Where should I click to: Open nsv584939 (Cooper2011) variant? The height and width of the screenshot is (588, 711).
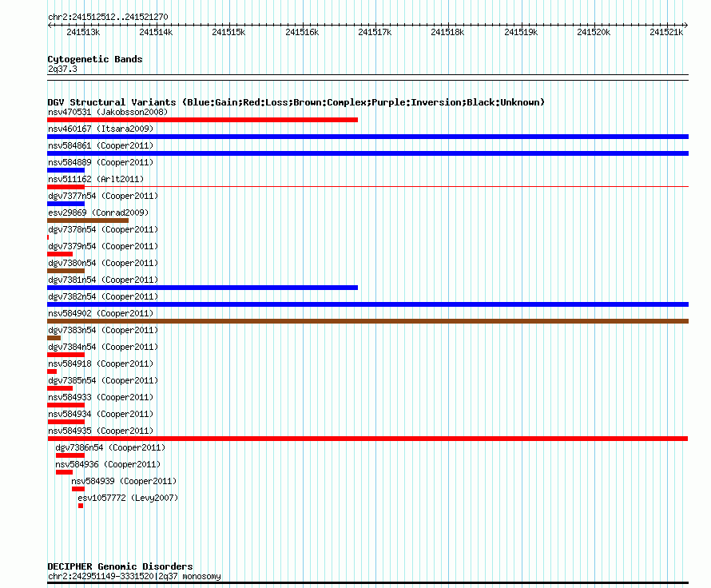[x=124, y=481]
